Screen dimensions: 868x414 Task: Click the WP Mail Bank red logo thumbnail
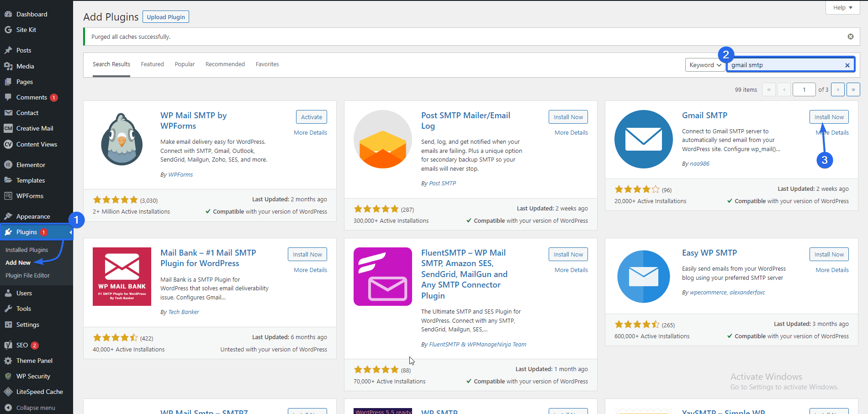[122, 277]
